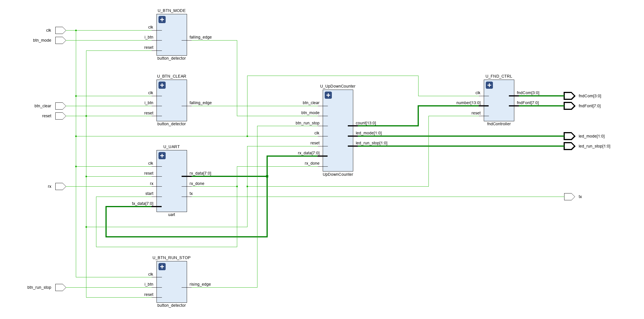Select i_btn pin of U_BTN_RUN_STOP
644x319 pixels.
149,284
